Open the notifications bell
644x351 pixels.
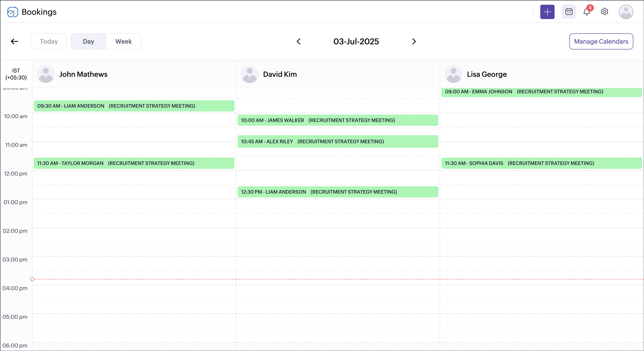tap(587, 12)
